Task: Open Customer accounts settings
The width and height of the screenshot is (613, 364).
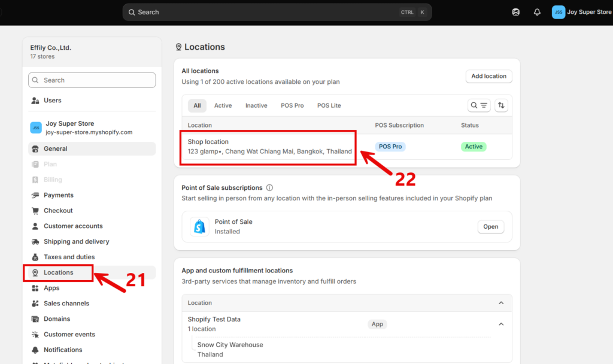Action: tap(92, 226)
